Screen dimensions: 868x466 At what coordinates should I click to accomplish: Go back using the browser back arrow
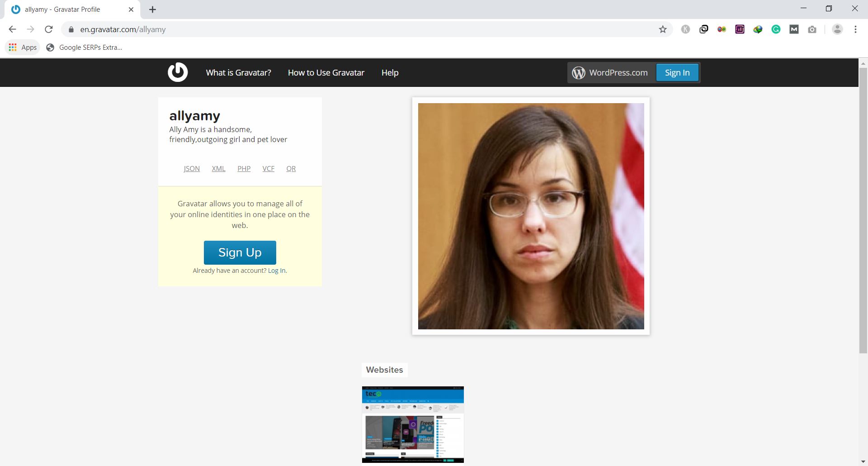point(12,29)
